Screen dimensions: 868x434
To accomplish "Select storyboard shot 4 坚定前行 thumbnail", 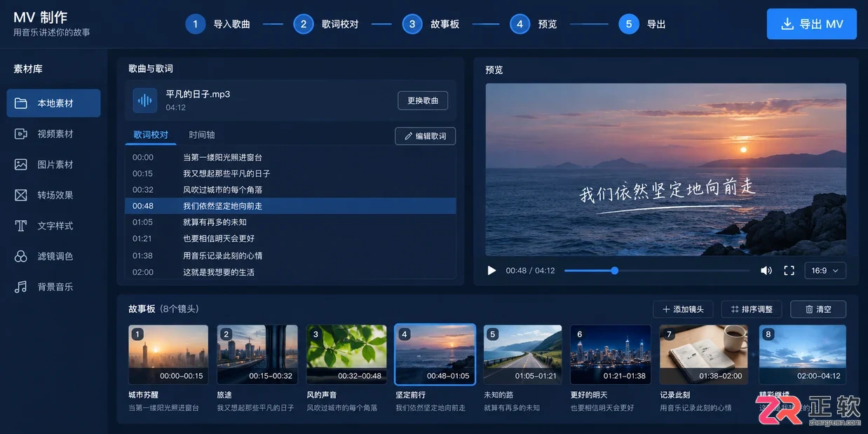I will tap(435, 355).
